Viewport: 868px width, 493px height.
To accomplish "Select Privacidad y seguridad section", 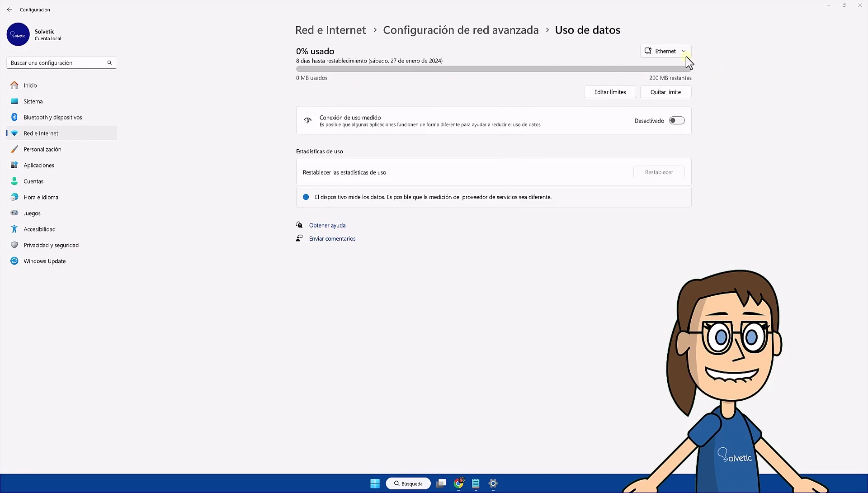I will click(x=61, y=245).
